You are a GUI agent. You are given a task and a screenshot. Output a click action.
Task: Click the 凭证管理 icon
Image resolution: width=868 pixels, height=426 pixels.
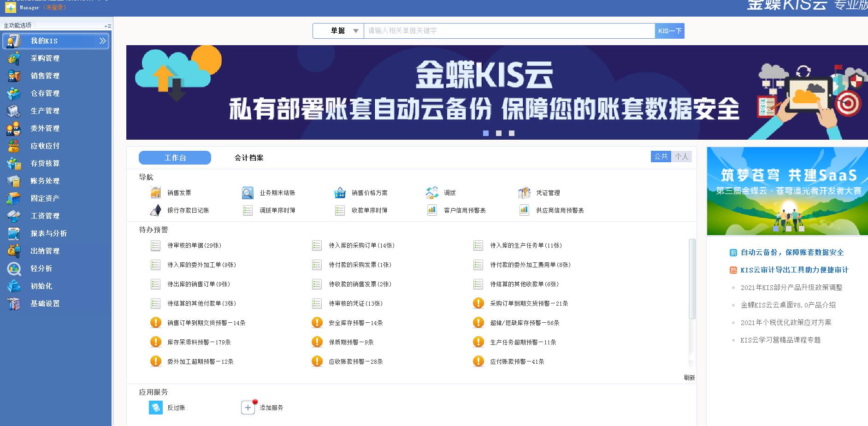[x=524, y=193]
